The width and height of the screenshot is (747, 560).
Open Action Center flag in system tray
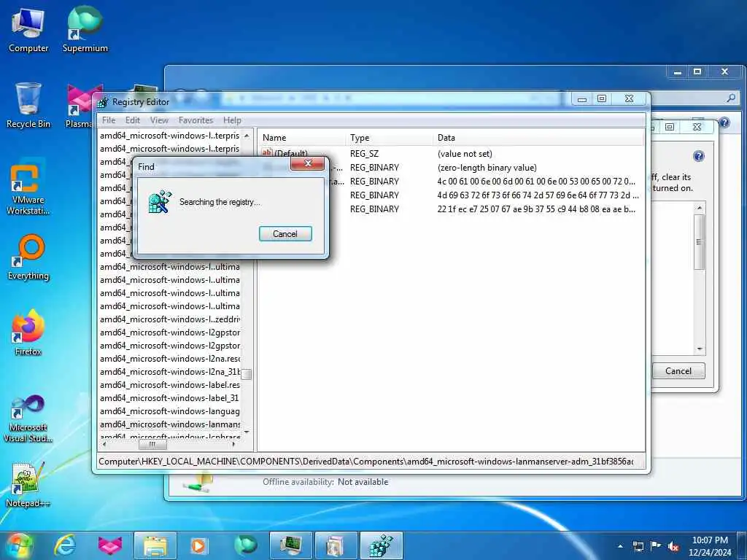click(656, 546)
